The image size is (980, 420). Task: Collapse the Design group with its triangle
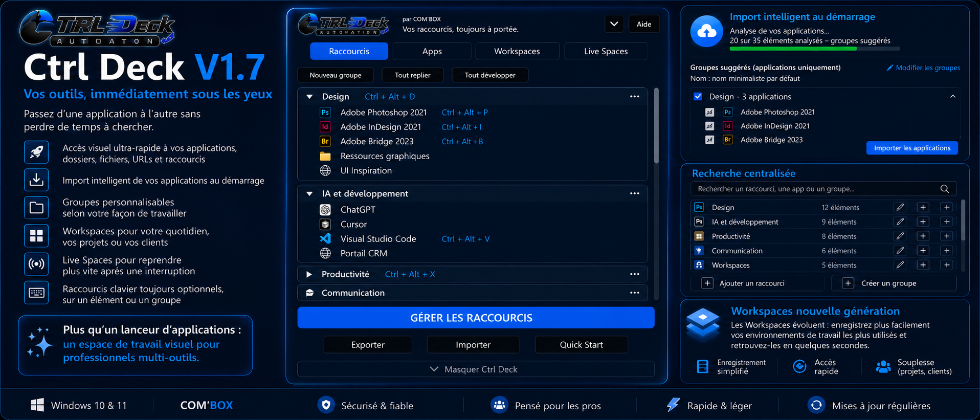click(x=309, y=97)
